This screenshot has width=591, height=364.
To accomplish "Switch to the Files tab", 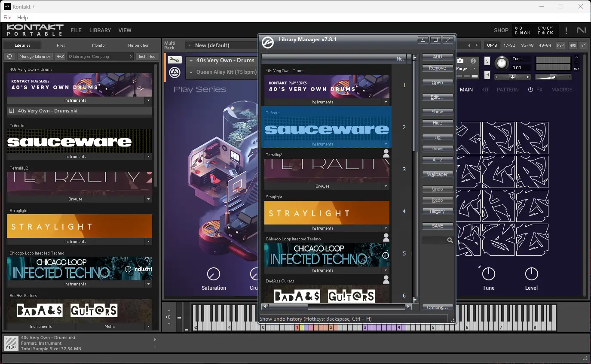I will tap(60, 45).
